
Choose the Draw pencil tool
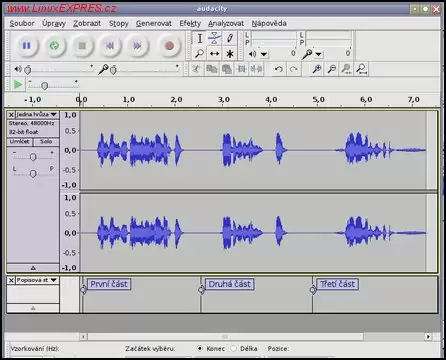[230, 38]
